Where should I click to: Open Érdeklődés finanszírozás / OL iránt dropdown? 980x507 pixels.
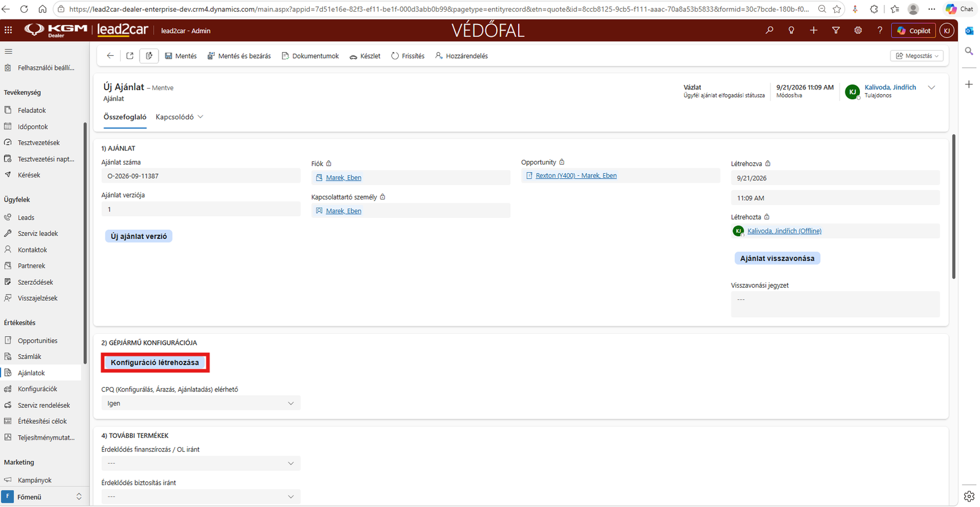pos(201,464)
